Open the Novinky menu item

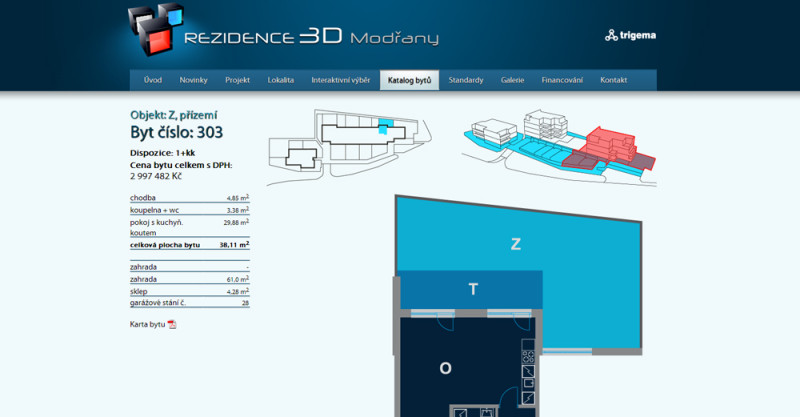[x=193, y=80]
